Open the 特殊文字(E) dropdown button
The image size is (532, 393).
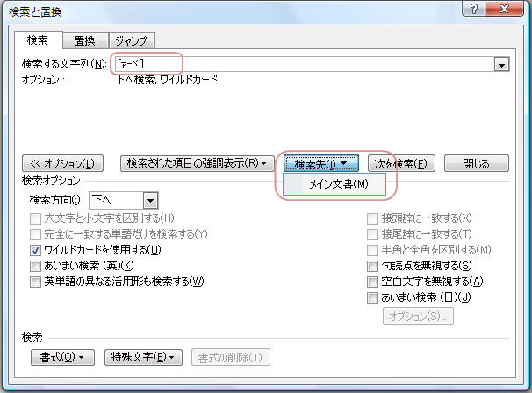tap(143, 357)
